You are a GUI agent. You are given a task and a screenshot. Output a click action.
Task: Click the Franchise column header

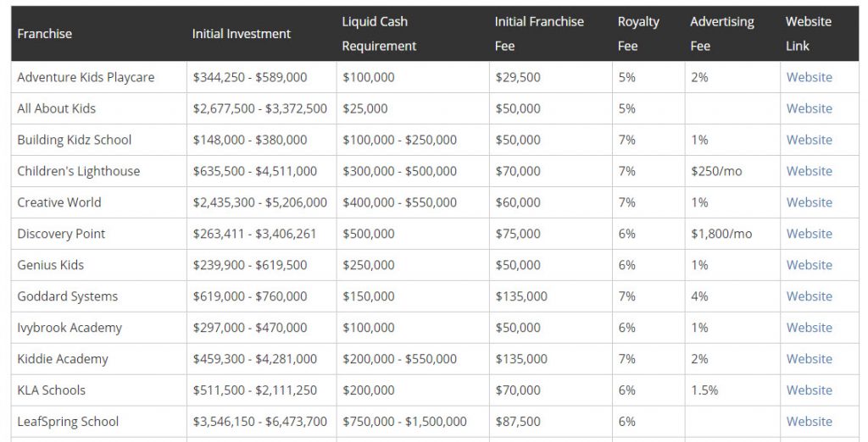pos(45,34)
